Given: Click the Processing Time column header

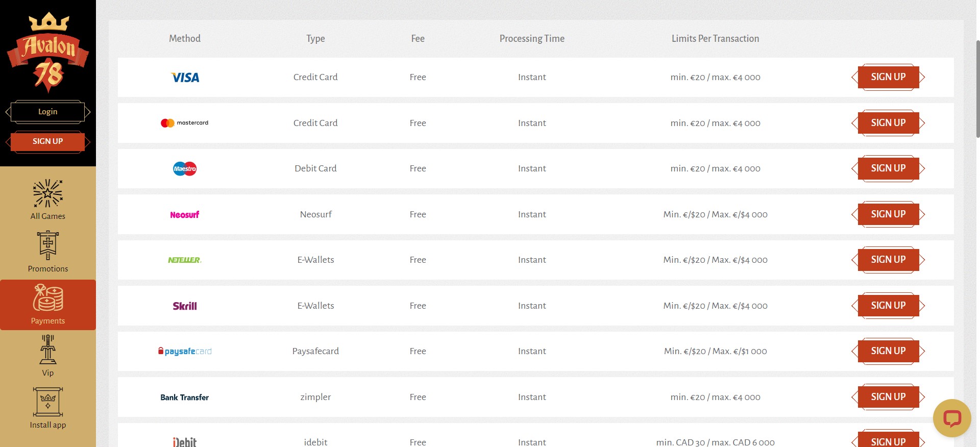Looking at the screenshot, I should (532, 39).
